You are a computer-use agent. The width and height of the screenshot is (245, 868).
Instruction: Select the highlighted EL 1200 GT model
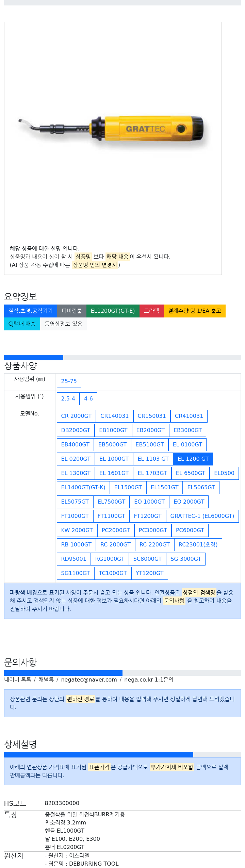tap(193, 459)
